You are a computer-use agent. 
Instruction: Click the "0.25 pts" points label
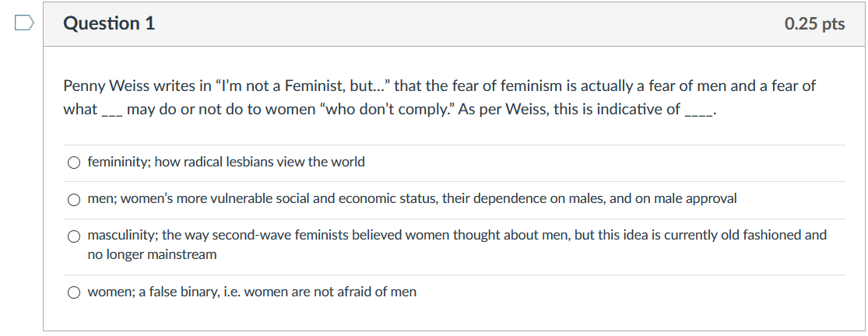(814, 24)
